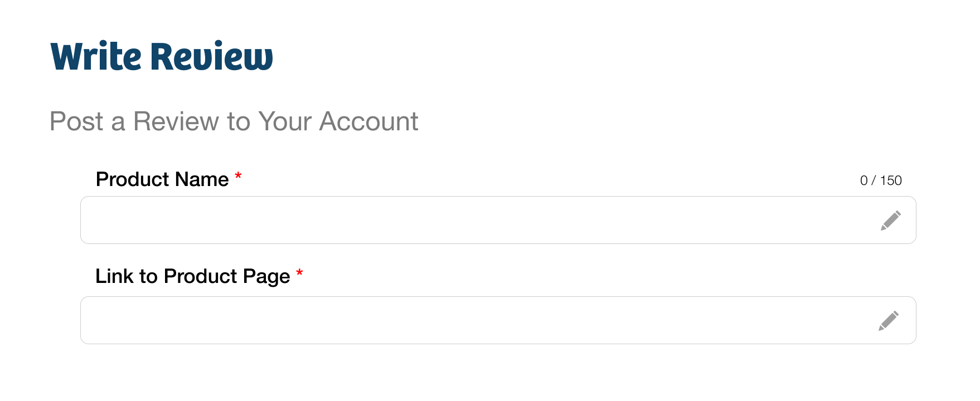Click the word Name in the first label
Viewport: 980px width, 401px height.
pos(202,179)
